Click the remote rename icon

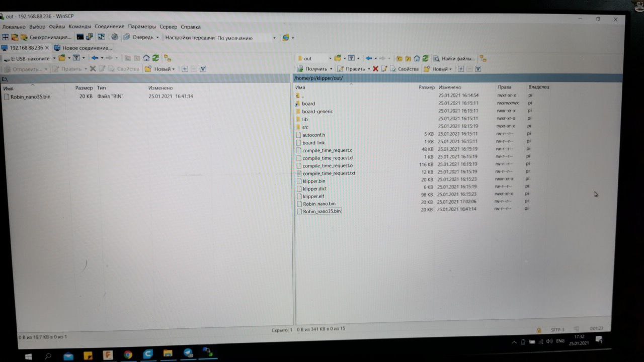(x=384, y=69)
